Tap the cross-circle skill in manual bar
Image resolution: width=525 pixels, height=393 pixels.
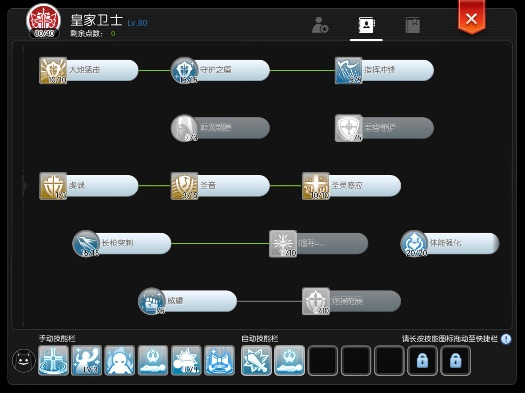(x=53, y=361)
